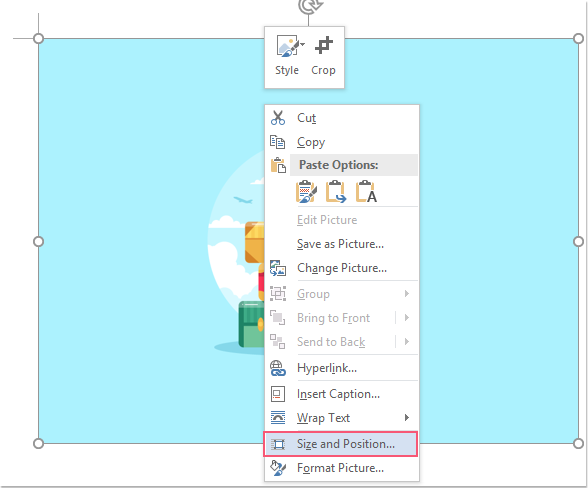The image size is (588, 488).
Task: Open Format Picture from the menu
Action: click(340, 468)
